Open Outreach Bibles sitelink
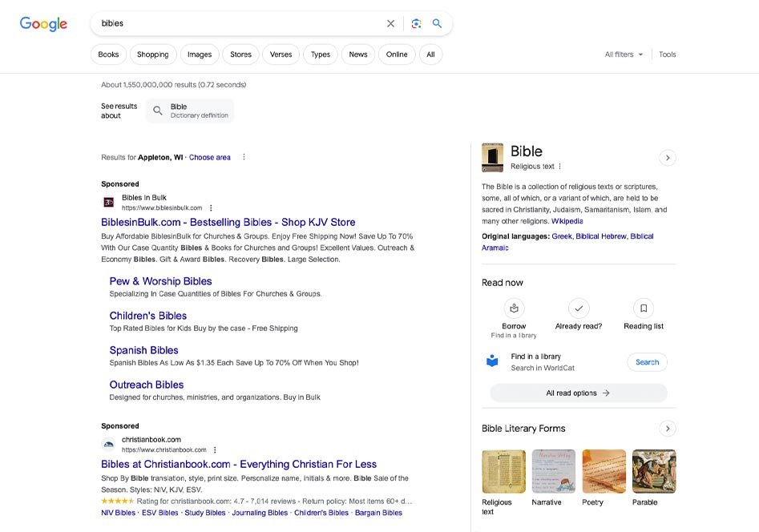Image resolution: width=759 pixels, height=532 pixels. (x=146, y=385)
